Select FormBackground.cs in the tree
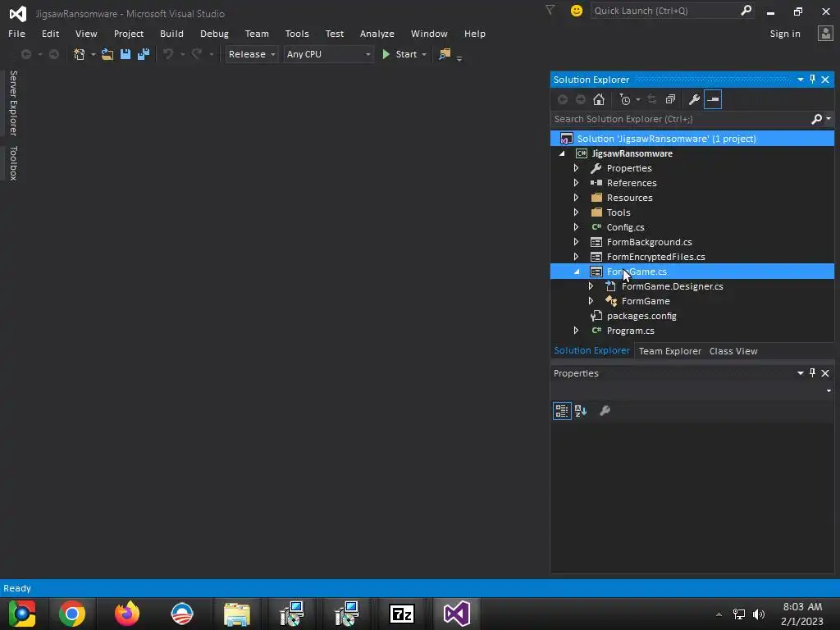 click(x=650, y=242)
